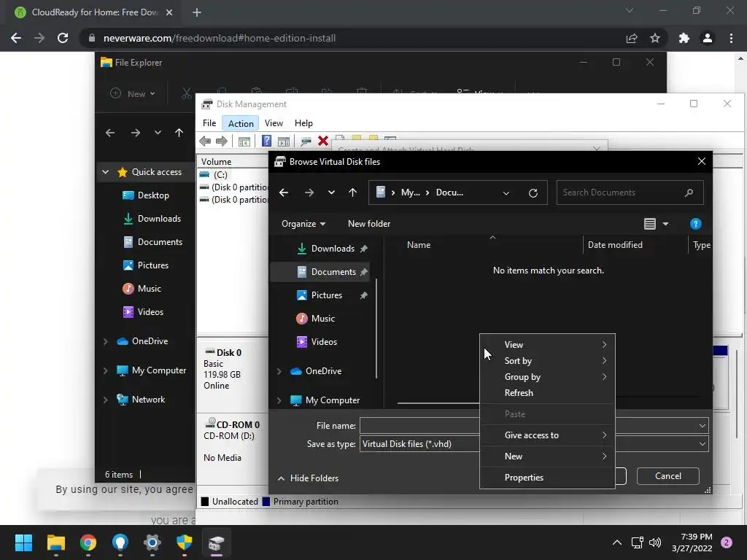Open recent locations dropdown in the browse dialog
Image resolution: width=747 pixels, height=560 pixels.
click(x=332, y=192)
